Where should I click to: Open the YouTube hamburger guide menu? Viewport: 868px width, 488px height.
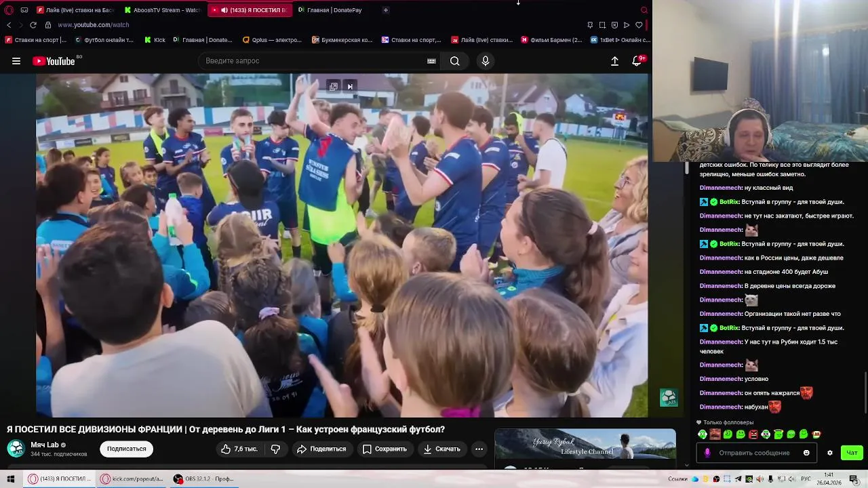[16, 61]
